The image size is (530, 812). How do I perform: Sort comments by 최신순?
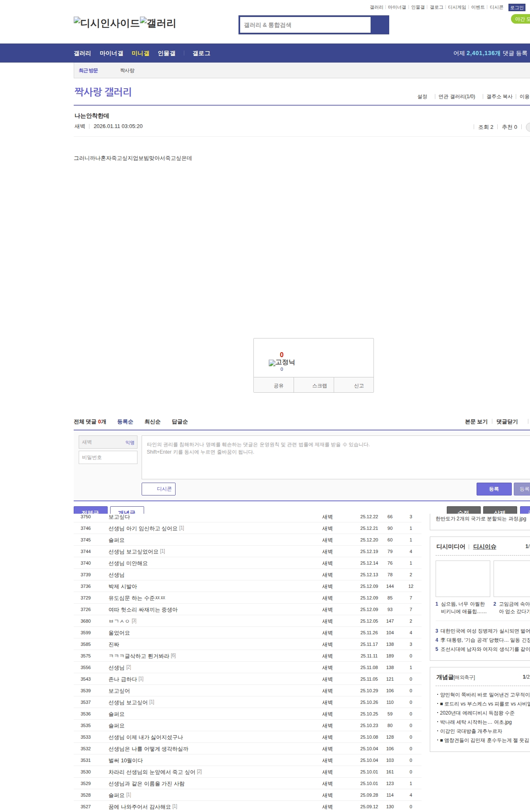(152, 422)
